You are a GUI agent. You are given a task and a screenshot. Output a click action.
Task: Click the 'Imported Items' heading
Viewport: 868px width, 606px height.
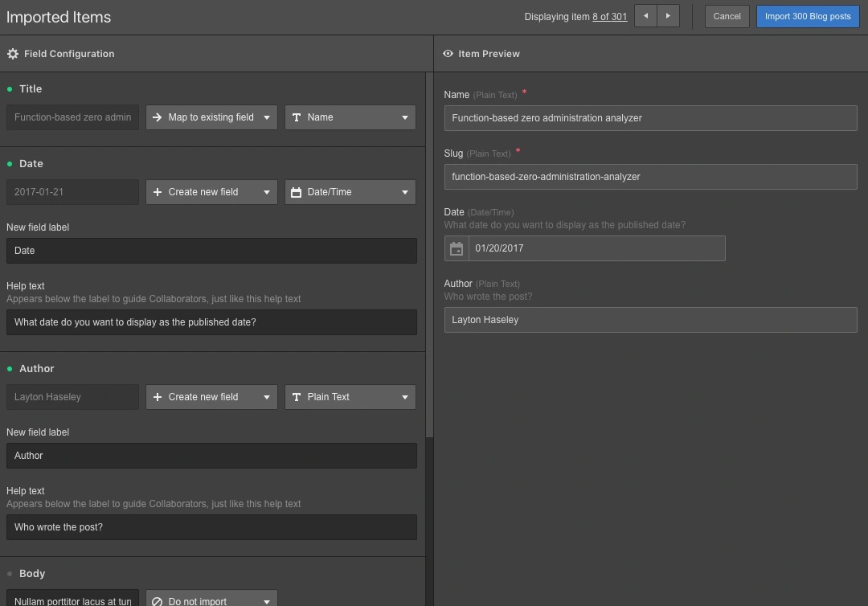coord(59,17)
